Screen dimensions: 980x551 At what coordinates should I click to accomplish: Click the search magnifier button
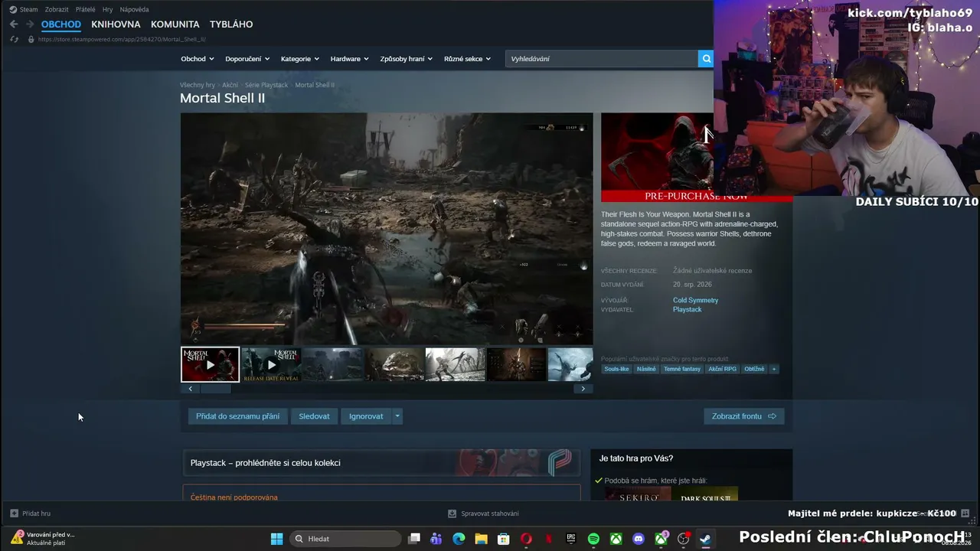706,59
